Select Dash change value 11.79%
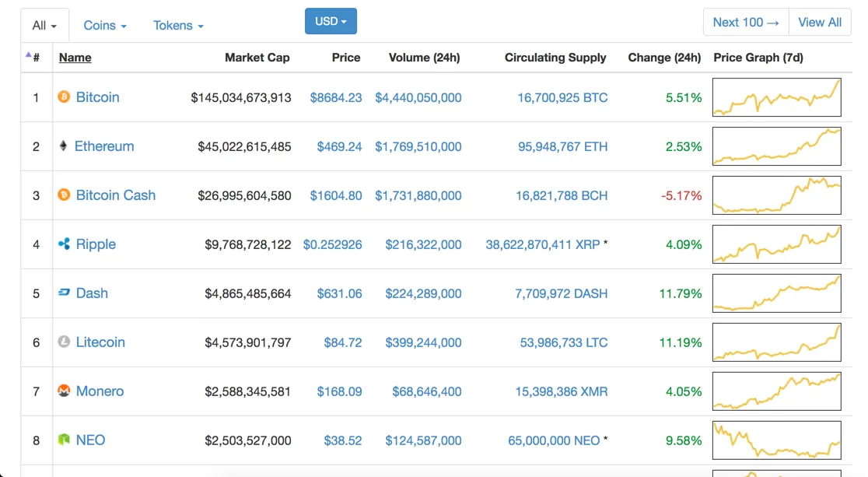 point(681,293)
